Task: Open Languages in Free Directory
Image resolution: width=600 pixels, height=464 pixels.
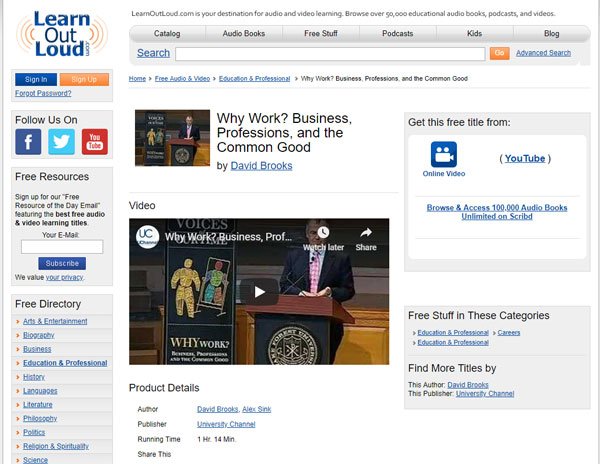Action: click(x=40, y=391)
